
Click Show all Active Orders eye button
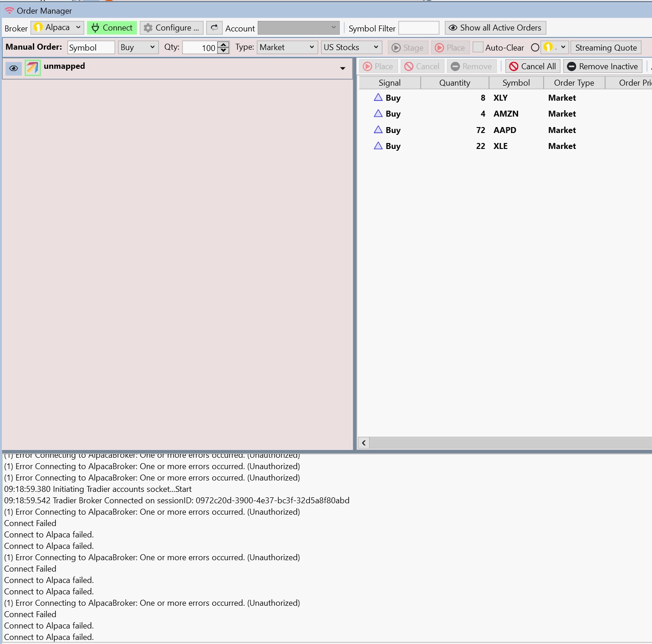click(x=495, y=28)
